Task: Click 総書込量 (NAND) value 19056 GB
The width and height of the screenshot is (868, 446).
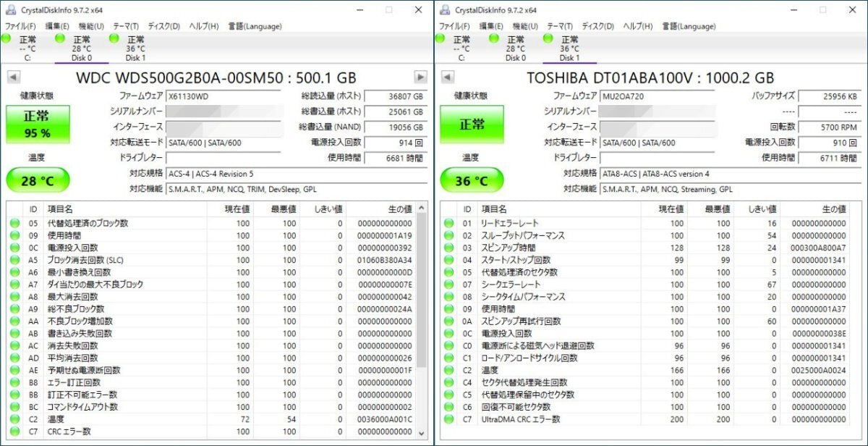Action: click(x=395, y=127)
